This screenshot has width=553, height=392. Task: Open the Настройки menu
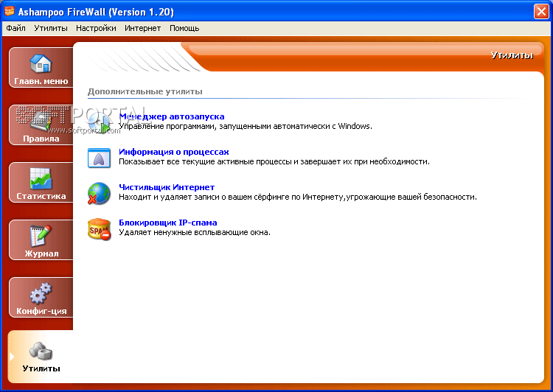[x=96, y=28]
